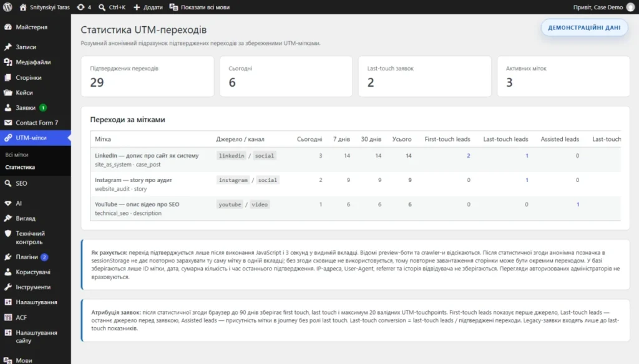The image size is (639, 364).
Task: Open the site home icon next to Snitynskyi Taras
Action: [23, 7]
